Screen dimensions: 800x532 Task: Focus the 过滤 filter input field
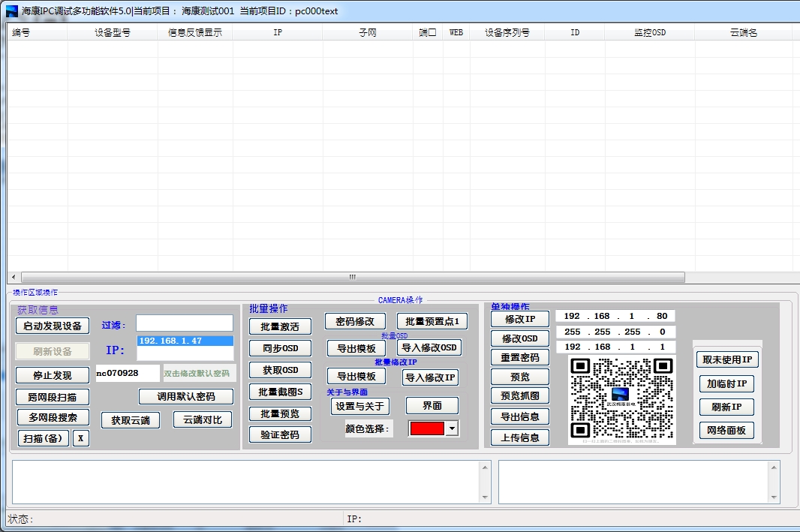pos(184,323)
